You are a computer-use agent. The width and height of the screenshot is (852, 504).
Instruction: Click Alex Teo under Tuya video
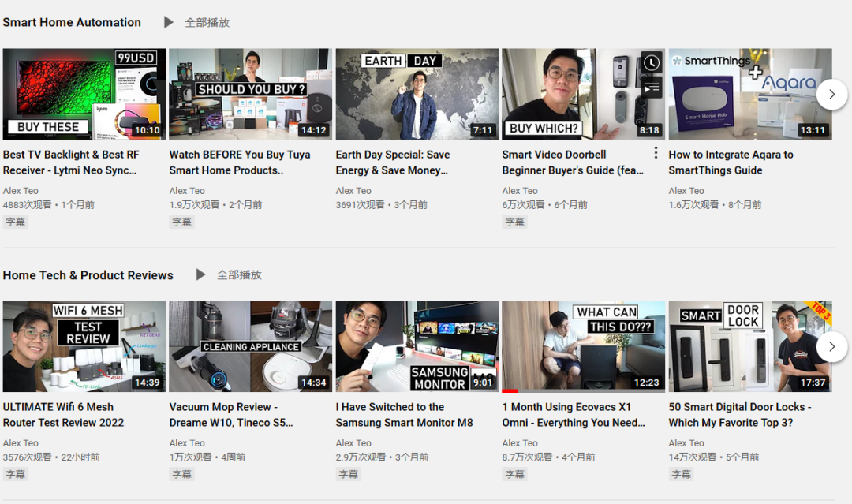click(187, 191)
